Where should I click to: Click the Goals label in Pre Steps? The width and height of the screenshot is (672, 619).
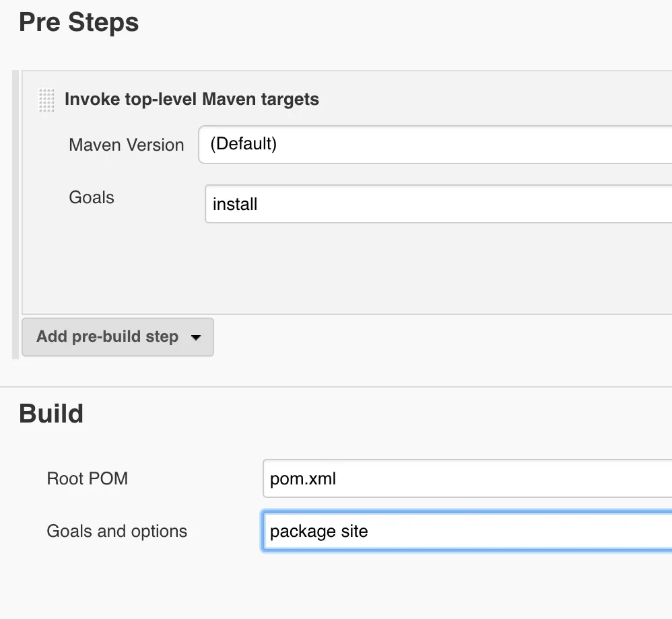[x=92, y=198]
